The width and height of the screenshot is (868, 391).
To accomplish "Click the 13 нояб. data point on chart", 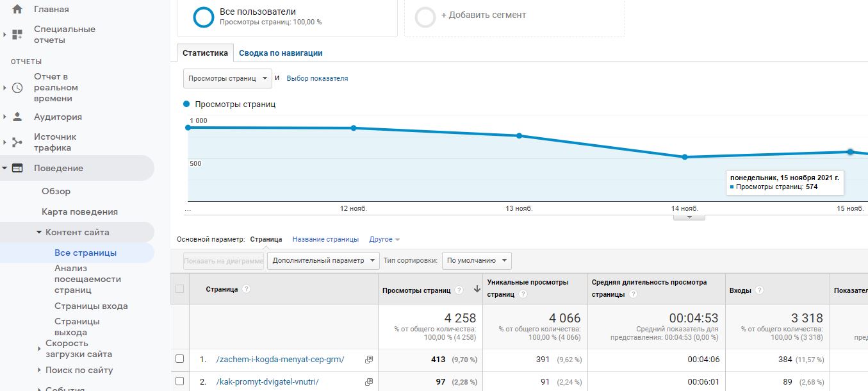I will point(519,136).
